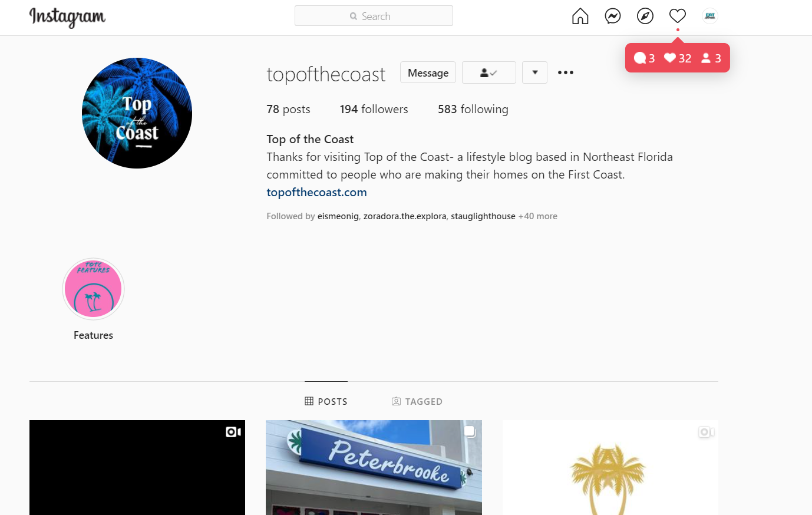The width and height of the screenshot is (812, 515).
Task: Go to the Instagram home feed icon
Action: [x=580, y=16]
